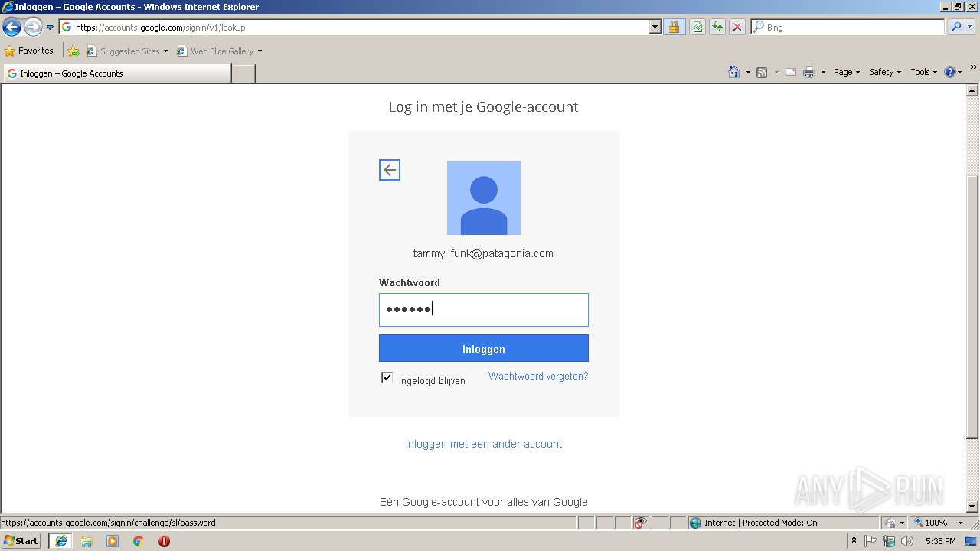Expand the Print options dropdown arrow

823,72
